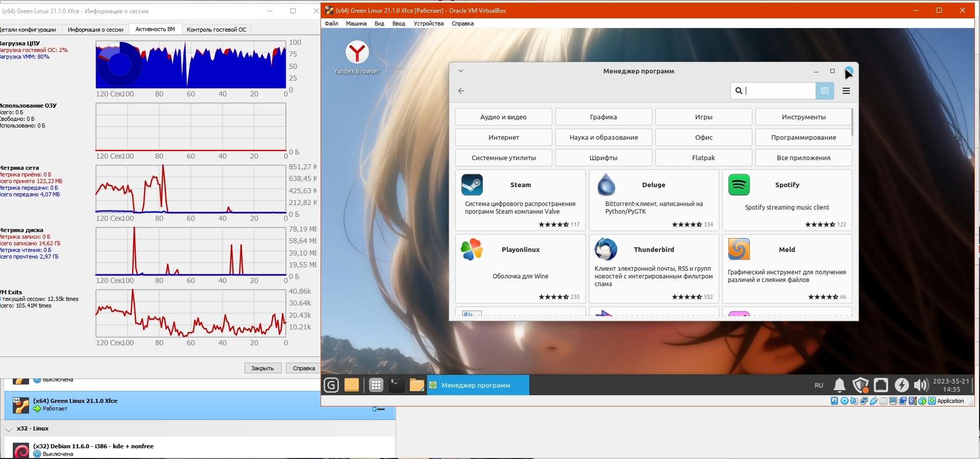Open the G start menu on the guest taskbar
980x459 pixels.
(x=331, y=385)
